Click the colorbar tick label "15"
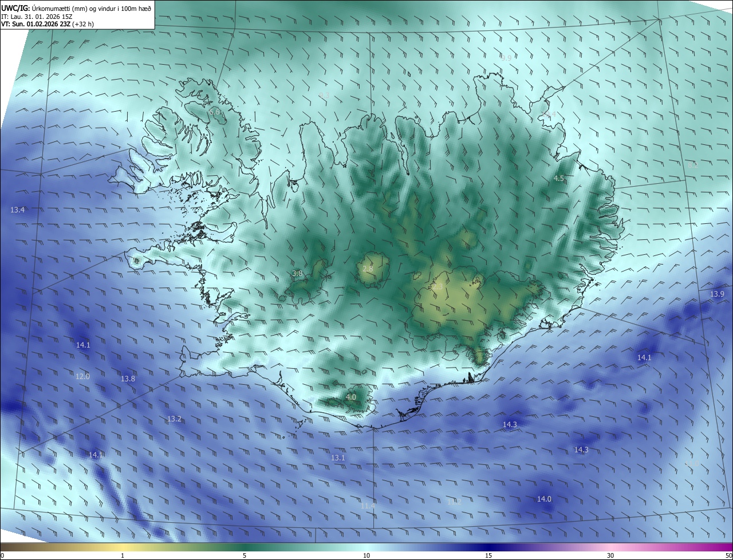This screenshot has height=560, width=733. 488,555
